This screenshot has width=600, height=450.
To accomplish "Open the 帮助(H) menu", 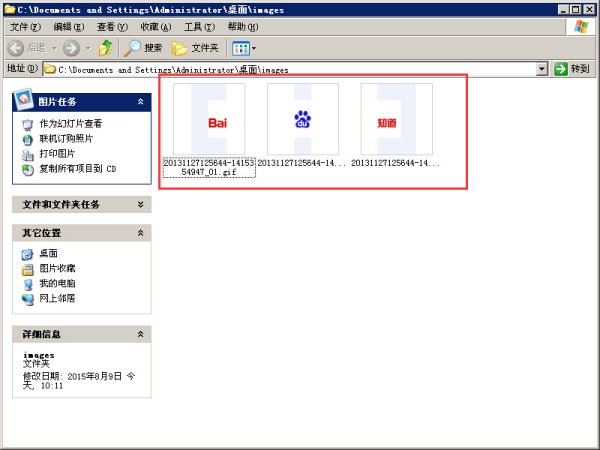I will pyautogui.click(x=243, y=27).
